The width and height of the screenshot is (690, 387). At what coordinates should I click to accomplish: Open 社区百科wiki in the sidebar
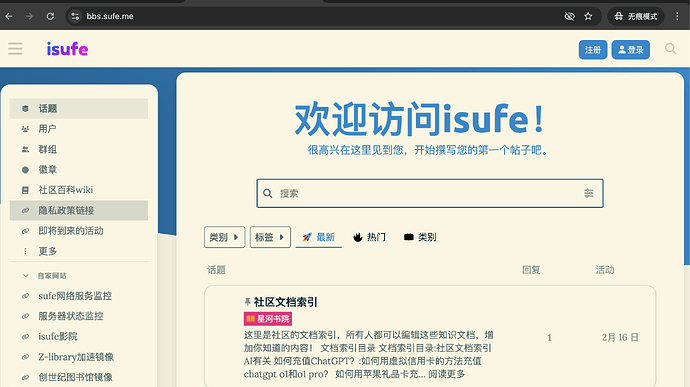(x=79, y=190)
